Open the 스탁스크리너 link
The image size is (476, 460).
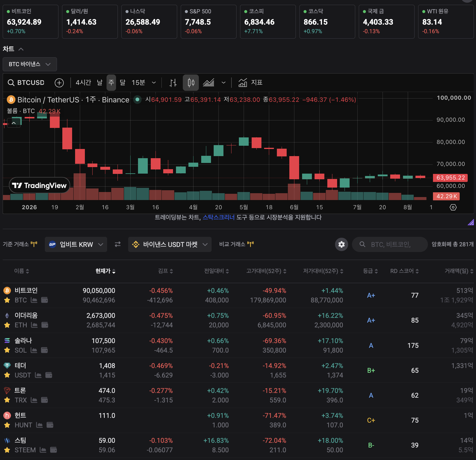218,217
